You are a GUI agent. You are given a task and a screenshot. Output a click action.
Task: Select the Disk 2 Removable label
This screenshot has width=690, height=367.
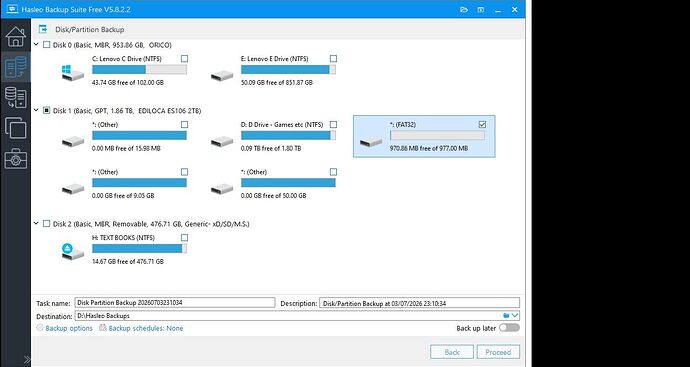tap(151, 224)
